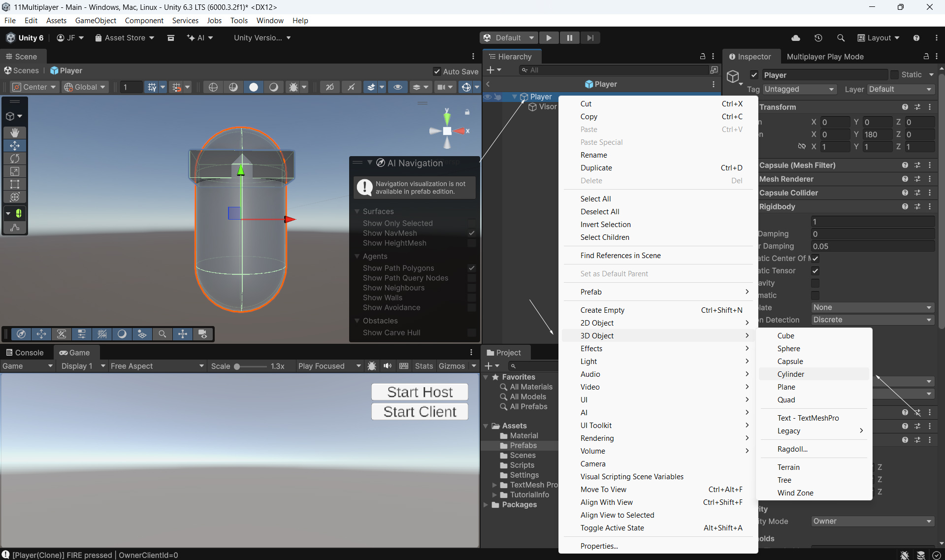Expand the Free Aspect dropdown
The image size is (945, 560).
point(157,366)
